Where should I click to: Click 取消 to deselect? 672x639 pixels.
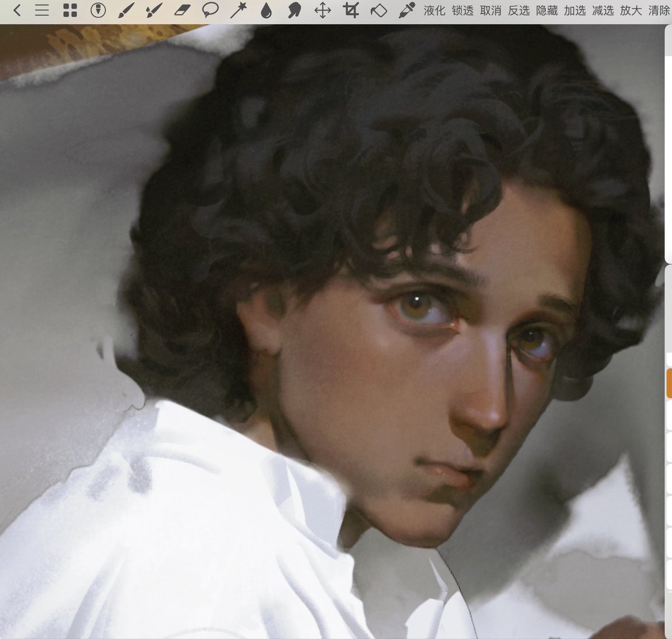click(x=491, y=10)
